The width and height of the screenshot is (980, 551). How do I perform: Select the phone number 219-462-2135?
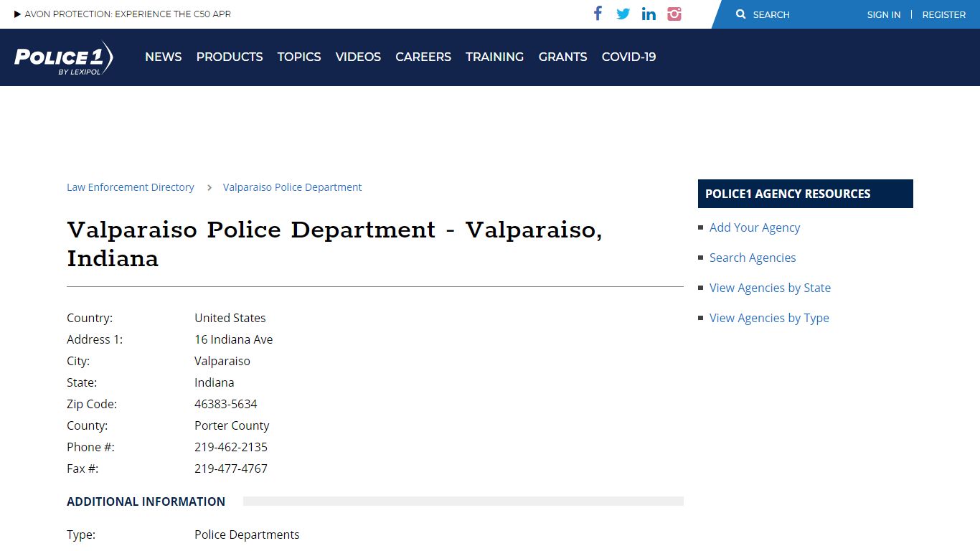click(231, 447)
